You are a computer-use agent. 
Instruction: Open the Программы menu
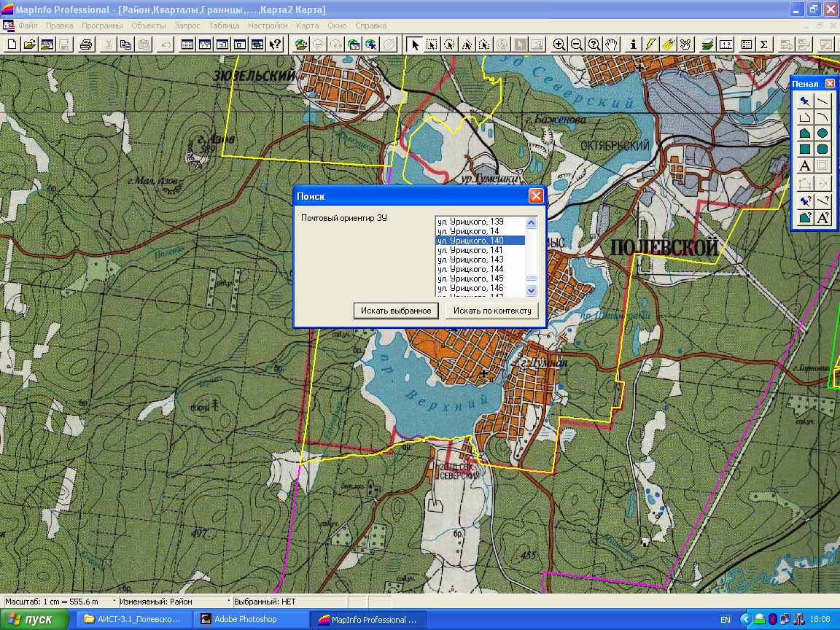(102, 26)
